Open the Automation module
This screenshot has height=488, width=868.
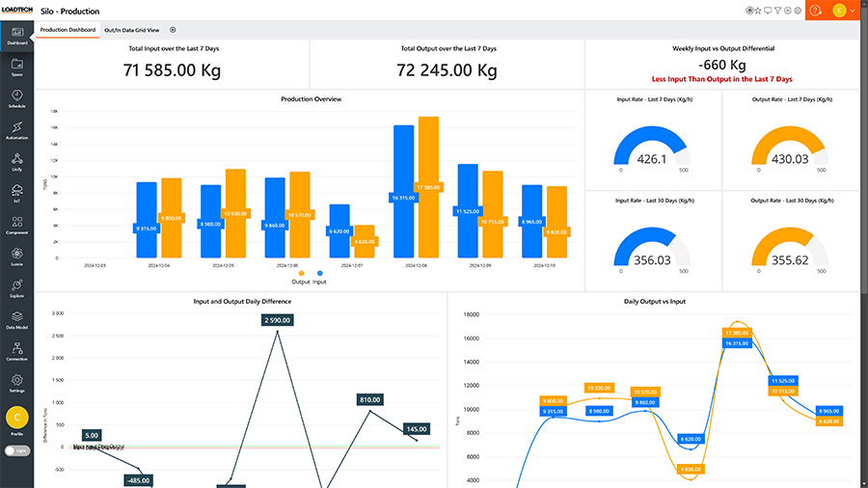click(x=16, y=130)
